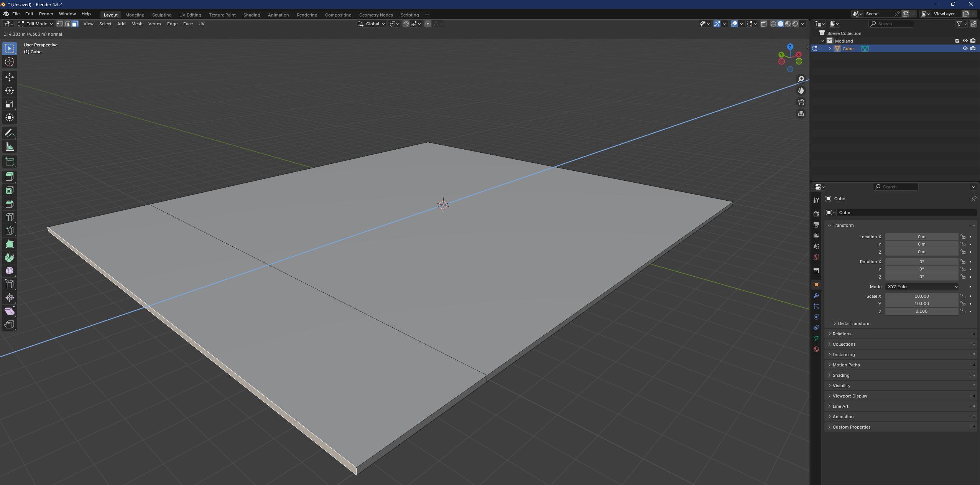This screenshot has width=980, height=485.
Task: Toggle proportional editing
Action: (428, 24)
